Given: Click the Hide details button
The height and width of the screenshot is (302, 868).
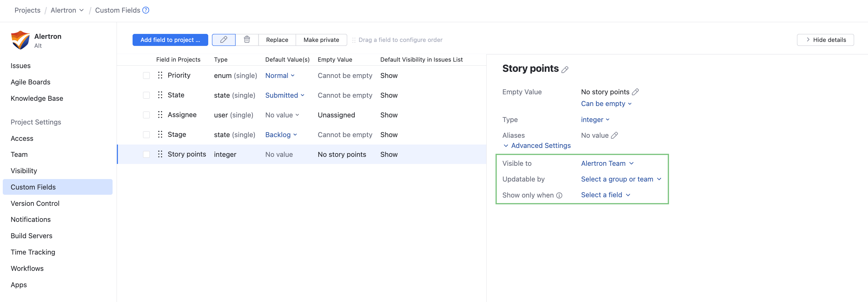Looking at the screenshot, I should (825, 40).
